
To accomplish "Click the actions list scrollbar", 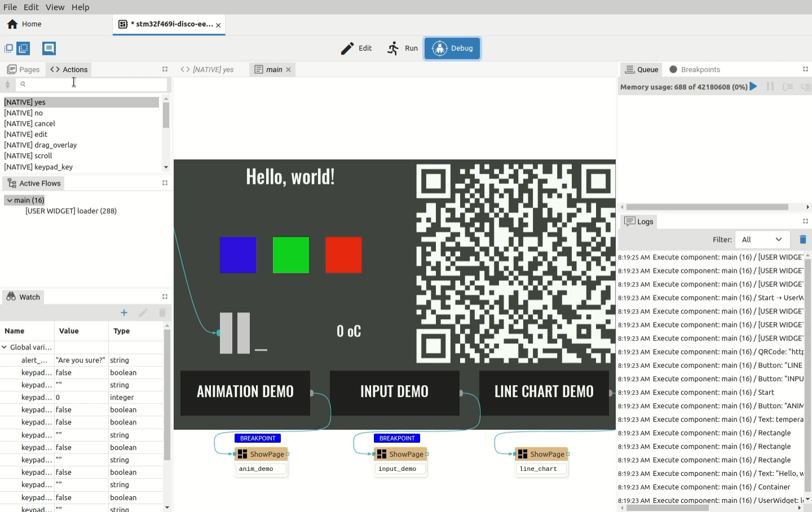I will pyautogui.click(x=166, y=116).
